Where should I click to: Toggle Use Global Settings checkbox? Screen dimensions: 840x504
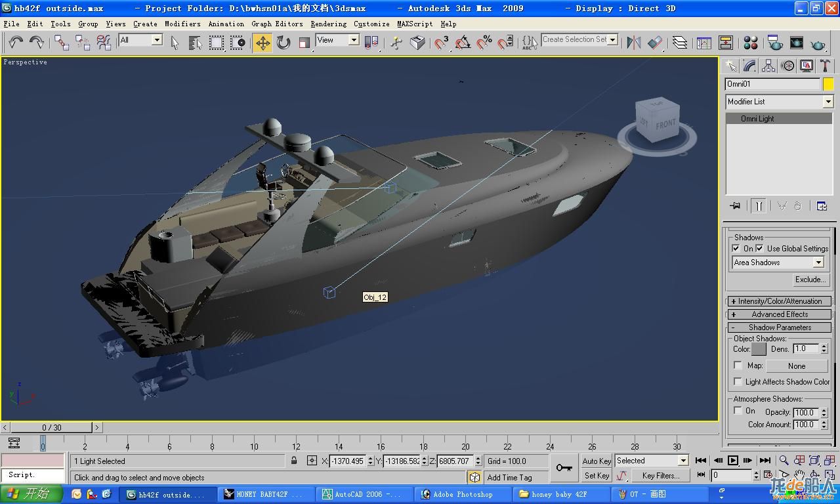click(x=759, y=248)
